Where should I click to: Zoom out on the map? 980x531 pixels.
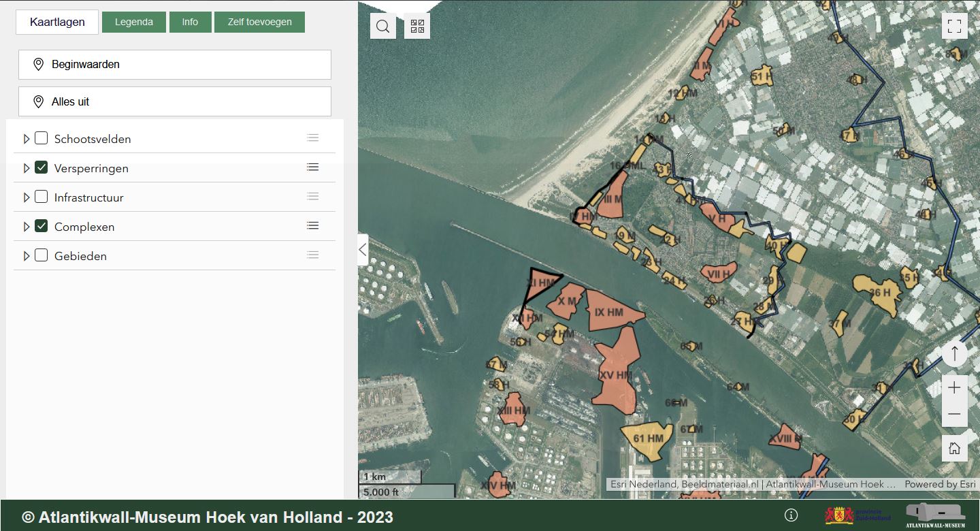click(x=954, y=414)
